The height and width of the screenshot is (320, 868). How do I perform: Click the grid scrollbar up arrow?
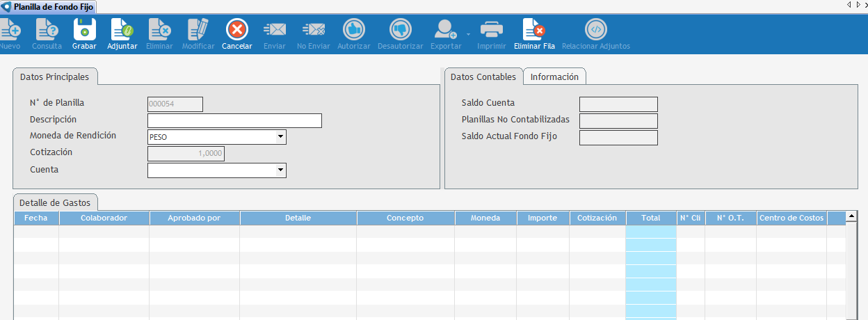851,216
